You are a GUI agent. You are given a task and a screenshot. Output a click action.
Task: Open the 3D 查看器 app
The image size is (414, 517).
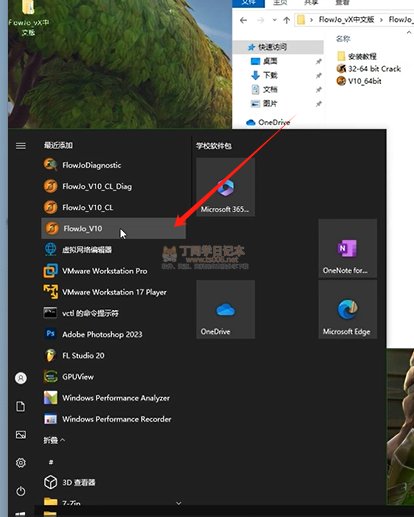(113, 482)
